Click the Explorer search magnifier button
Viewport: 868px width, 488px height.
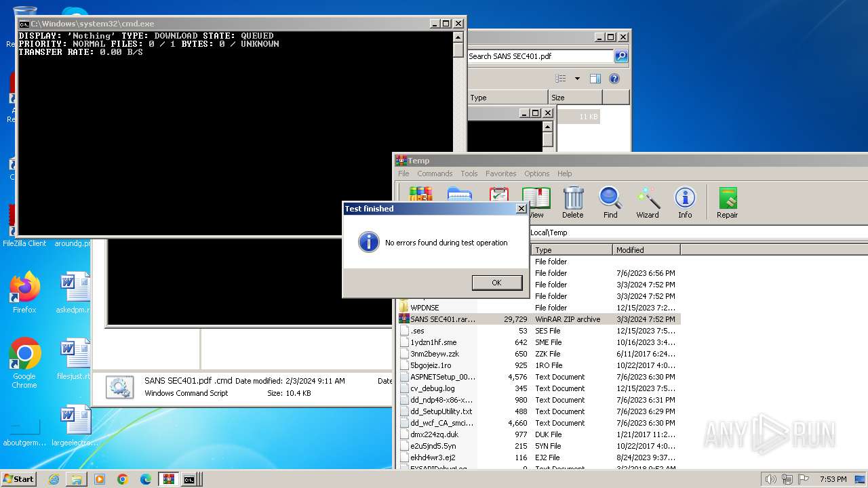(621, 56)
